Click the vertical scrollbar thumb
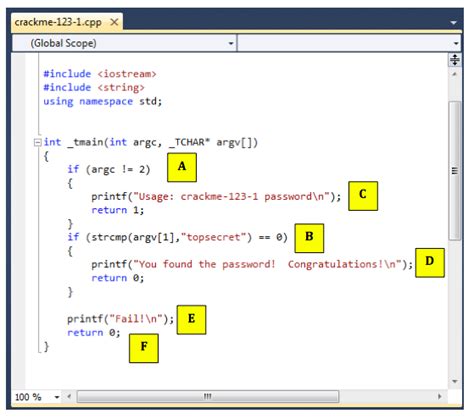 (455, 171)
